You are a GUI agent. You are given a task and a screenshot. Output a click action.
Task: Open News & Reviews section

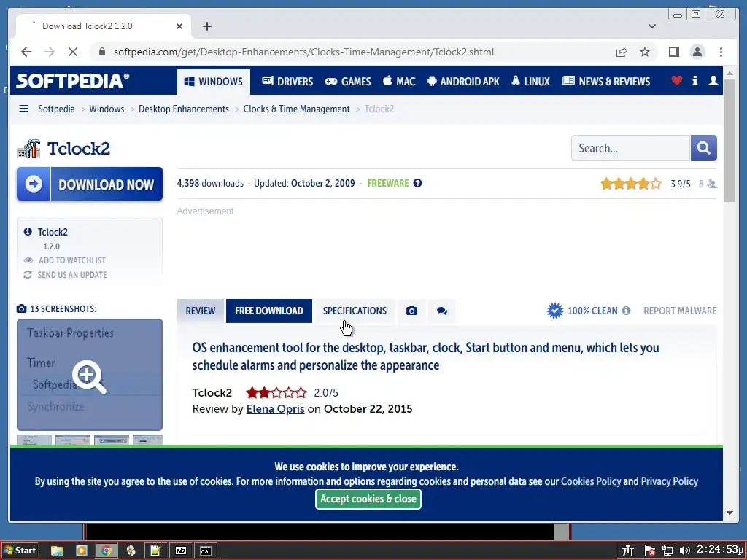pos(605,82)
